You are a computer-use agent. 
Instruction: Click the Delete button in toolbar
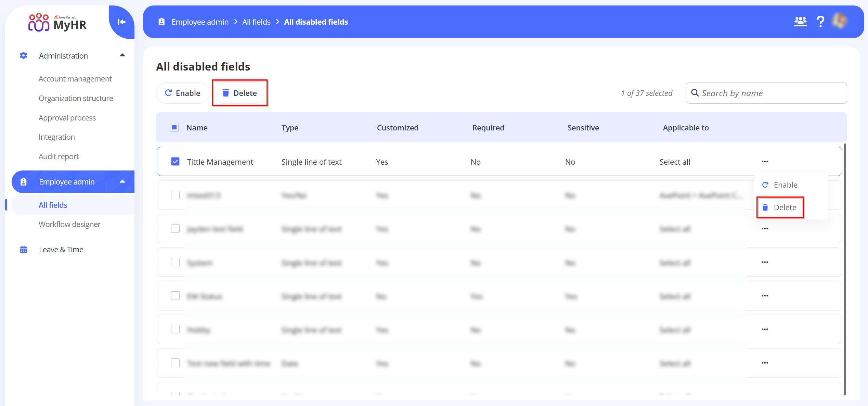tap(239, 93)
